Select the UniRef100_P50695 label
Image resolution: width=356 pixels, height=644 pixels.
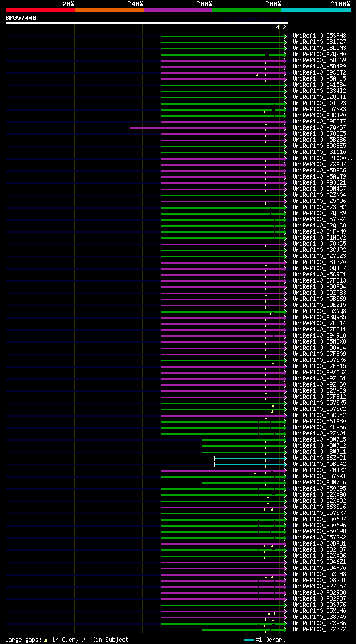[319, 489]
